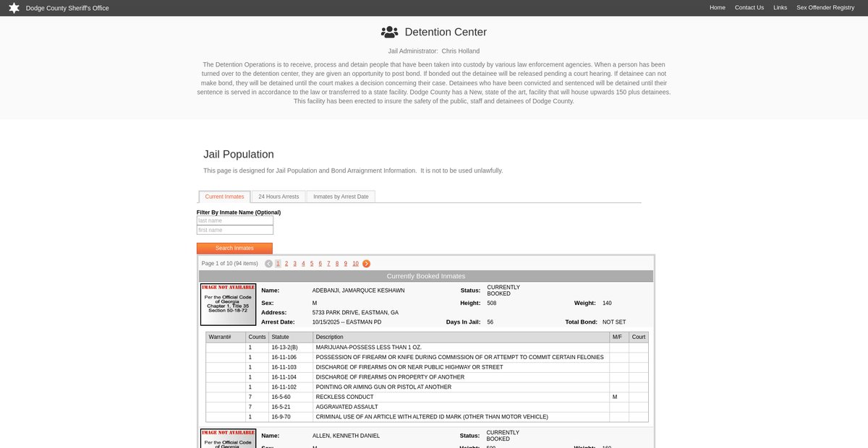Click the sheriff star badge icon
The width and height of the screenshot is (868, 448).
(x=14, y=8)
